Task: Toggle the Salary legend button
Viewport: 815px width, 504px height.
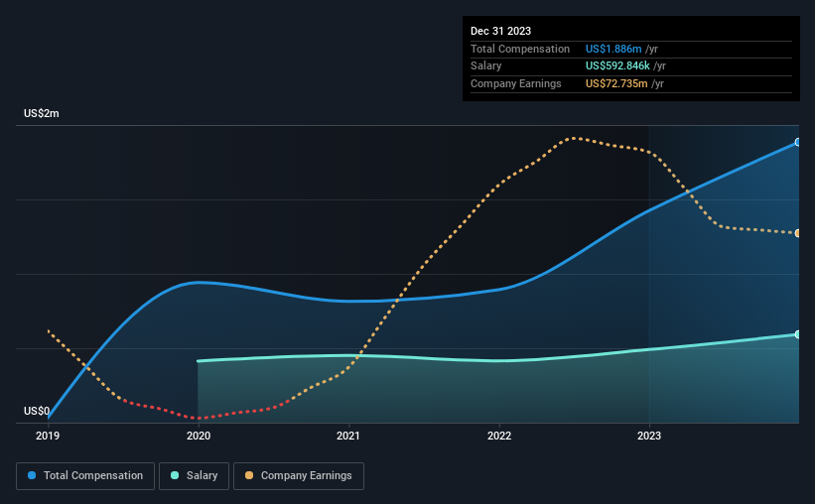Action: pyautogui.click(x=194, y=476)
